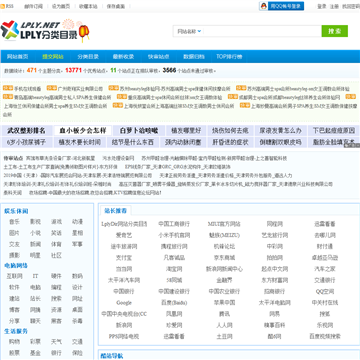Open the 动漫 subcategory

pyautogui.click(x=77, y=222)
